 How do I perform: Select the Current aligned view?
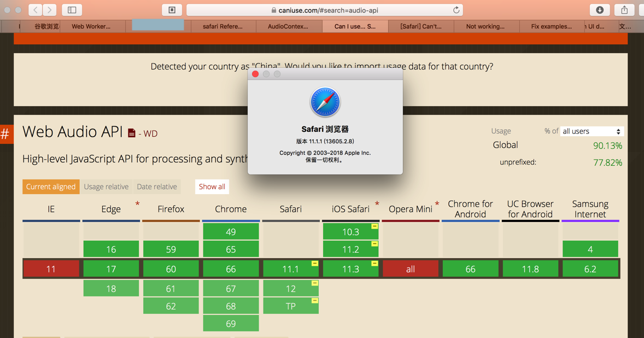point(51,187)
